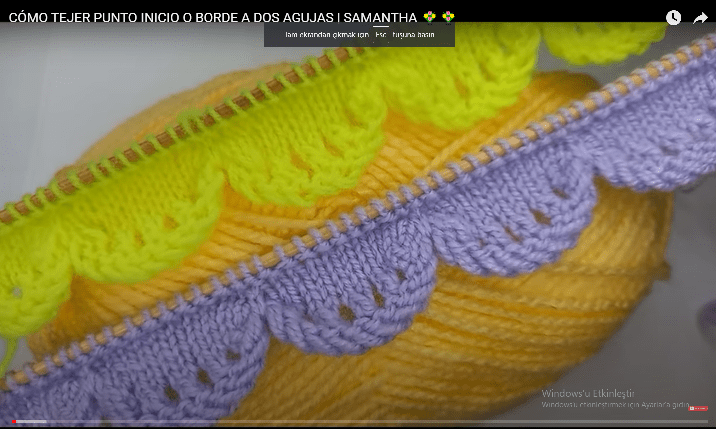Jump near the end of the video timeline

690,421
